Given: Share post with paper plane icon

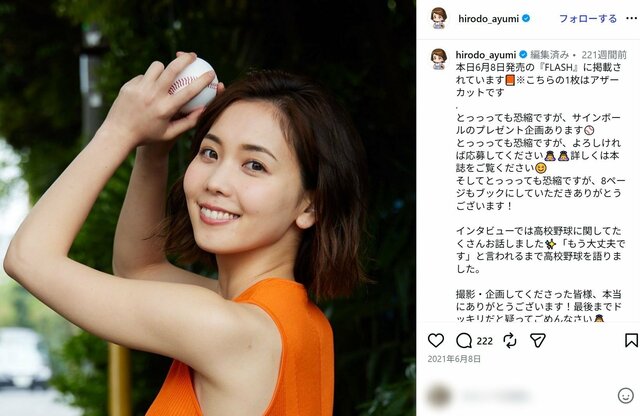Looking at the screenshot, I should tap(538, 340).
